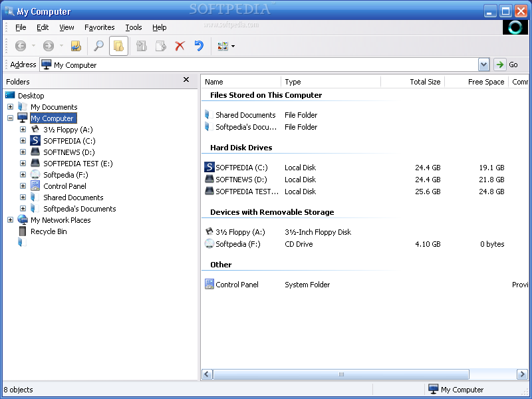Click the Move To toolbar icon
Image resolution: width=532 pixels, height=399 pixels.
pyautogui.click(x=141, y=46)
